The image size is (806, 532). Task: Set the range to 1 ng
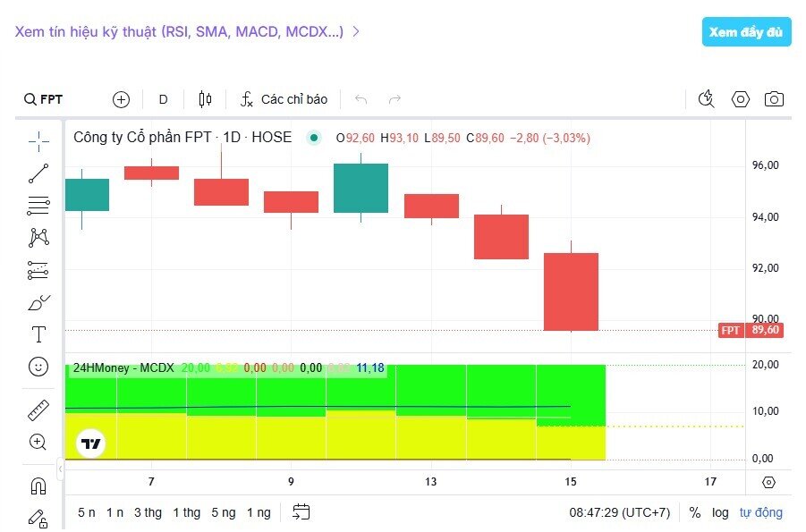coord(259,512)
